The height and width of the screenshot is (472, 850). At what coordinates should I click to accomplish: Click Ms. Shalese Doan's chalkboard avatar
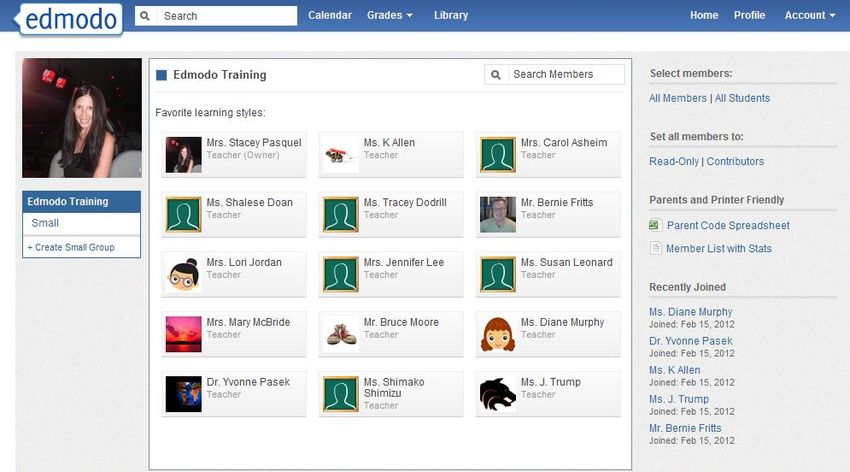(183, 215)
